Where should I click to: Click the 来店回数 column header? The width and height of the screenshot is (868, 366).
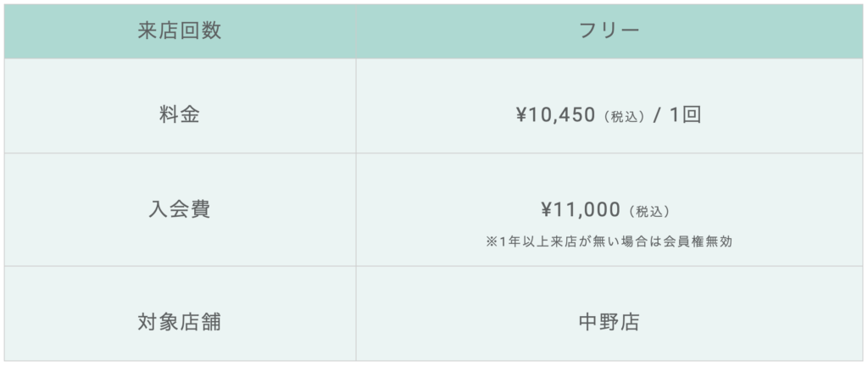pos(180,31)
